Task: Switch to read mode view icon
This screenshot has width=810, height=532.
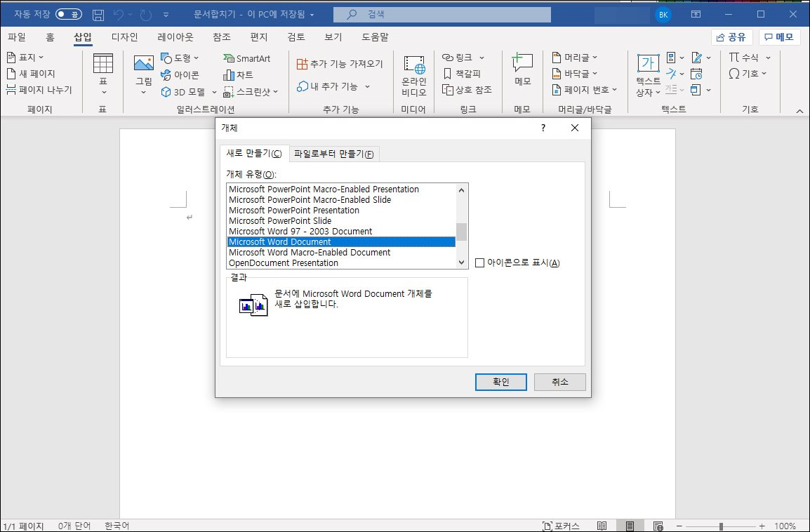Action: point(602,526)
